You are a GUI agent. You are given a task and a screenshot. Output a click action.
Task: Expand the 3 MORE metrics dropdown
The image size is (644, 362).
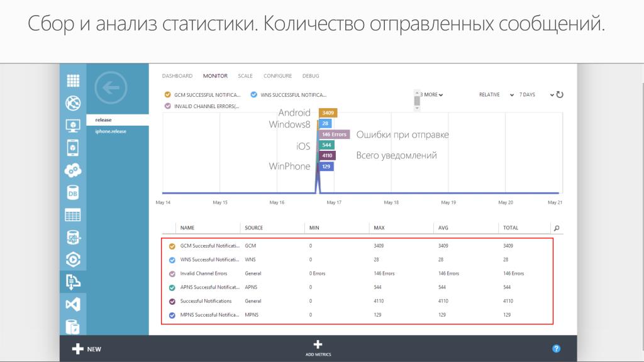click(431, 95)
